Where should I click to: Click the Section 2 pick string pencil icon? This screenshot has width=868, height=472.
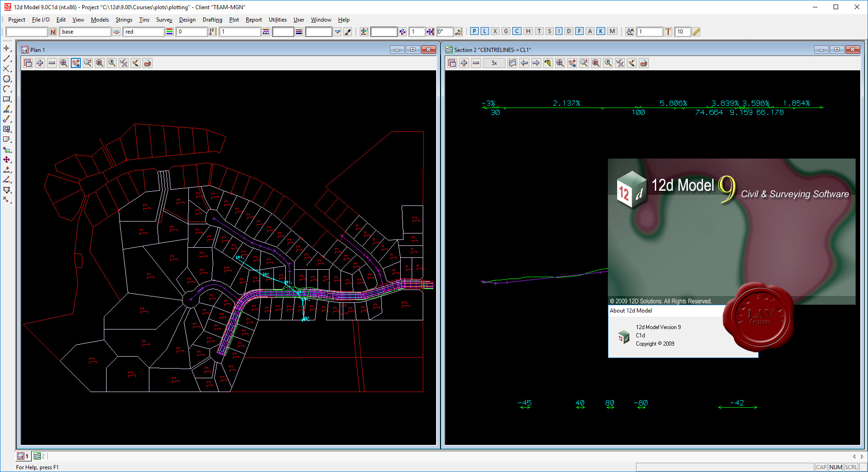tap(548, 63)
